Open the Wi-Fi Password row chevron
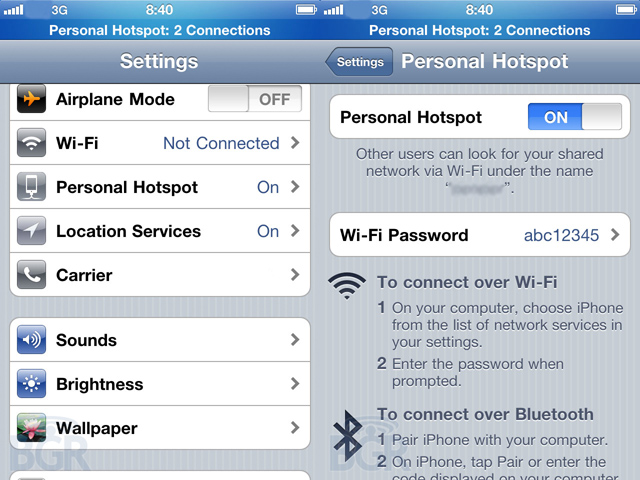 [615, 235]
